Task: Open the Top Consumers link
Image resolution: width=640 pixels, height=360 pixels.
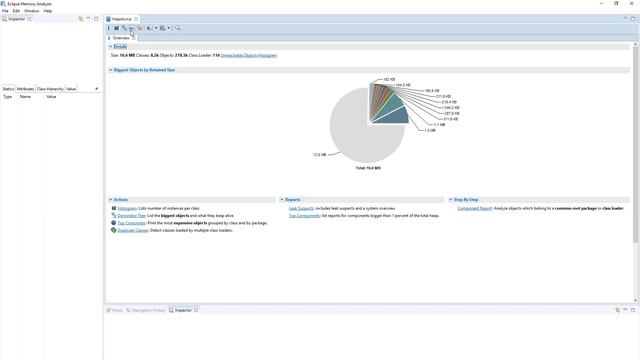Action: tap(131, 223)
